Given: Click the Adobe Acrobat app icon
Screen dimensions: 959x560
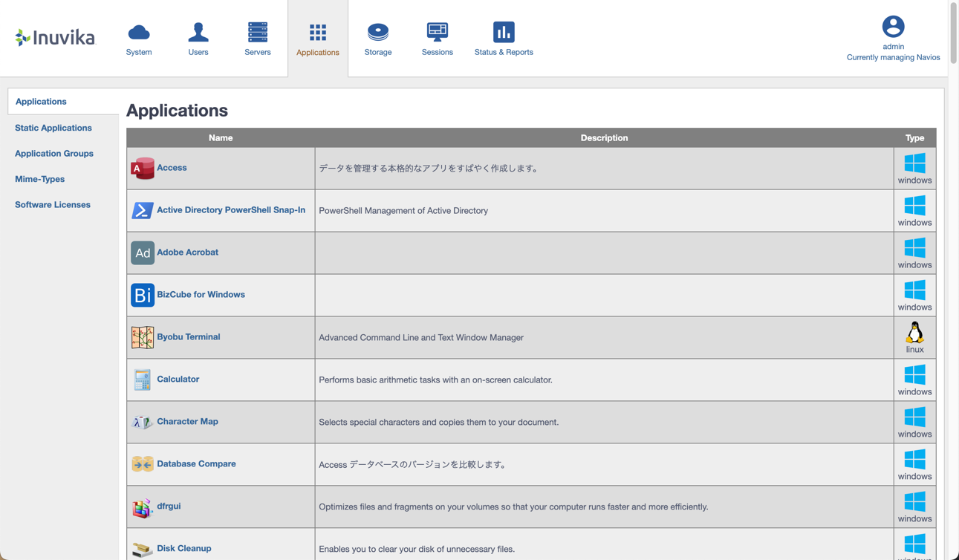Looking at the screenshot, I should tap(143, 253).
